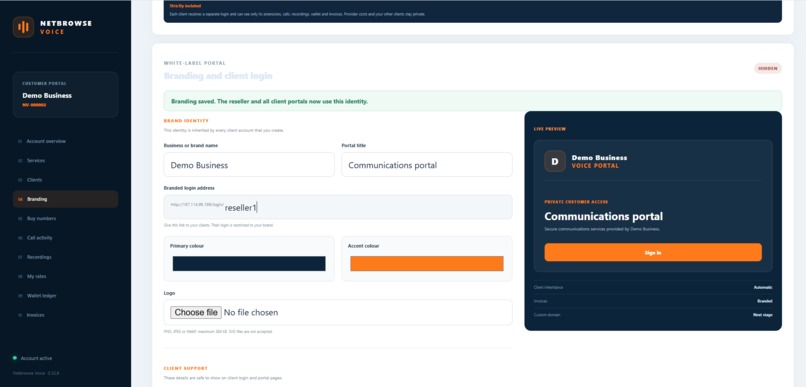
Task: Open Account overview in the sidebar
Action: point(65,141)
